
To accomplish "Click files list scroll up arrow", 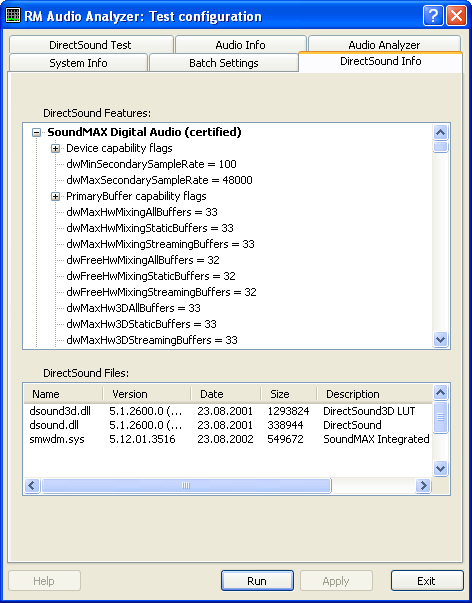I will pyautogui.click(x=440, y=393).
